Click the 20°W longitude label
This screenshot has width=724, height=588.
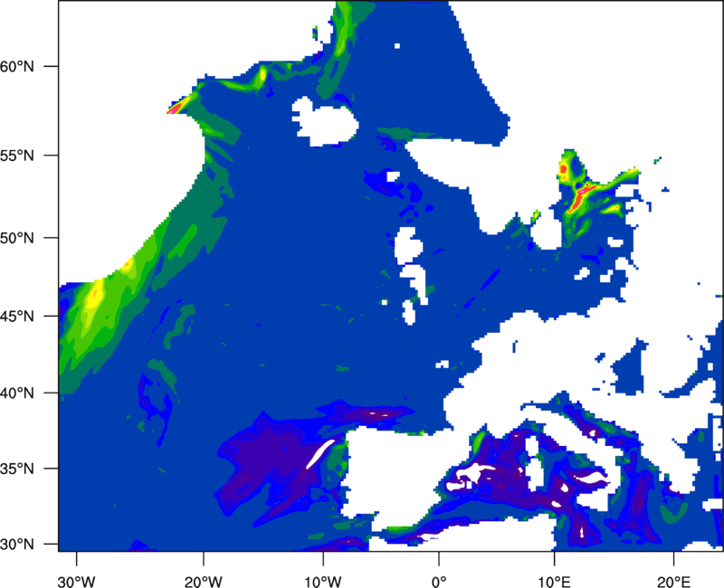(x=204, y=582)
